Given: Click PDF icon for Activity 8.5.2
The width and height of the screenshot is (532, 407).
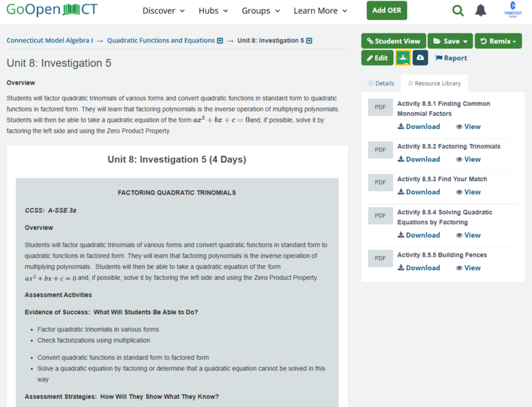Looking at the screenshot, I should click(380, 150).
